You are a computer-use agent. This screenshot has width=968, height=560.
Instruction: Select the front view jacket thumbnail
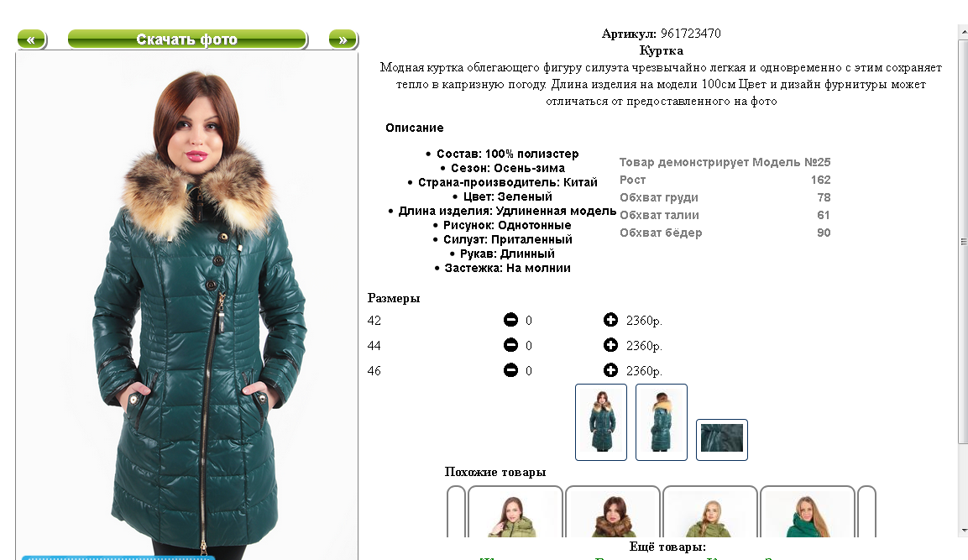click(601, 422)
